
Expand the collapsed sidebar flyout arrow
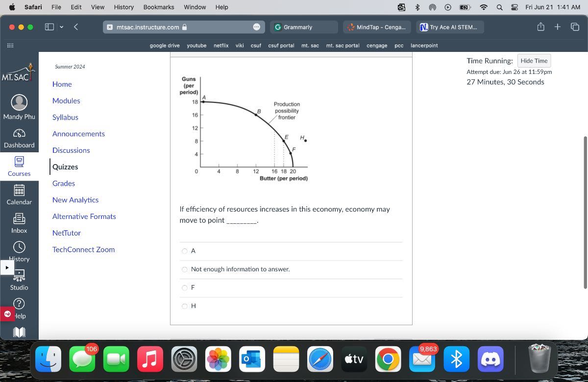click(7, 267)
